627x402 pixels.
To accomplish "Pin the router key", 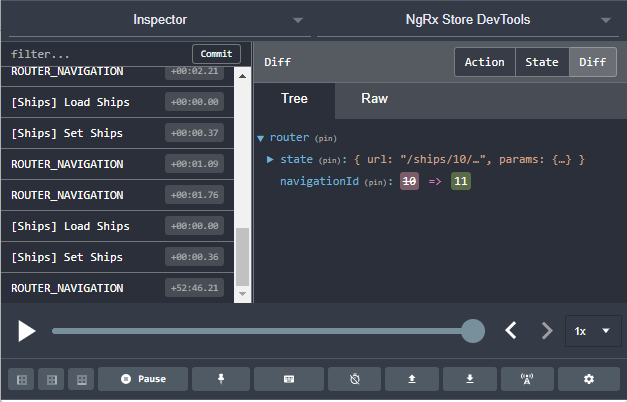I will tap(325, 139).
